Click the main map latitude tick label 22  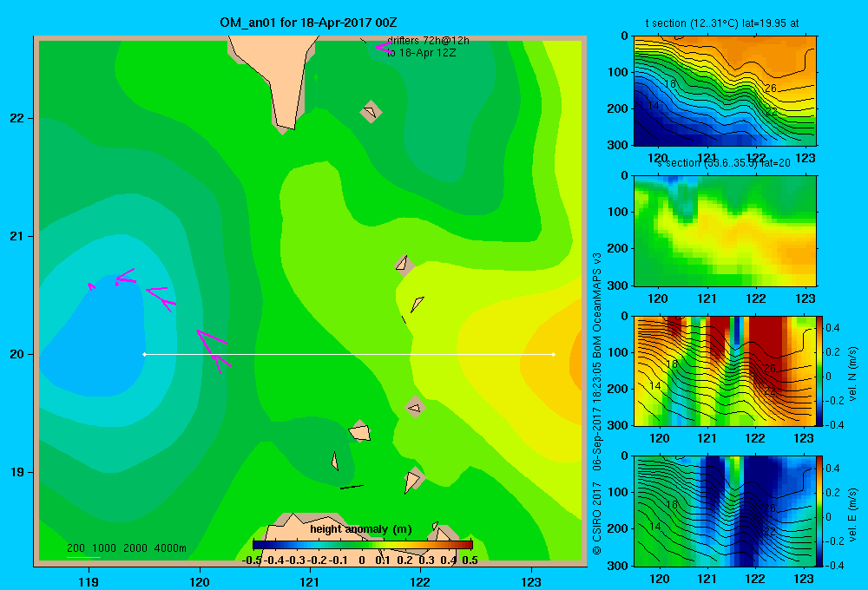[x=17, y=119]
